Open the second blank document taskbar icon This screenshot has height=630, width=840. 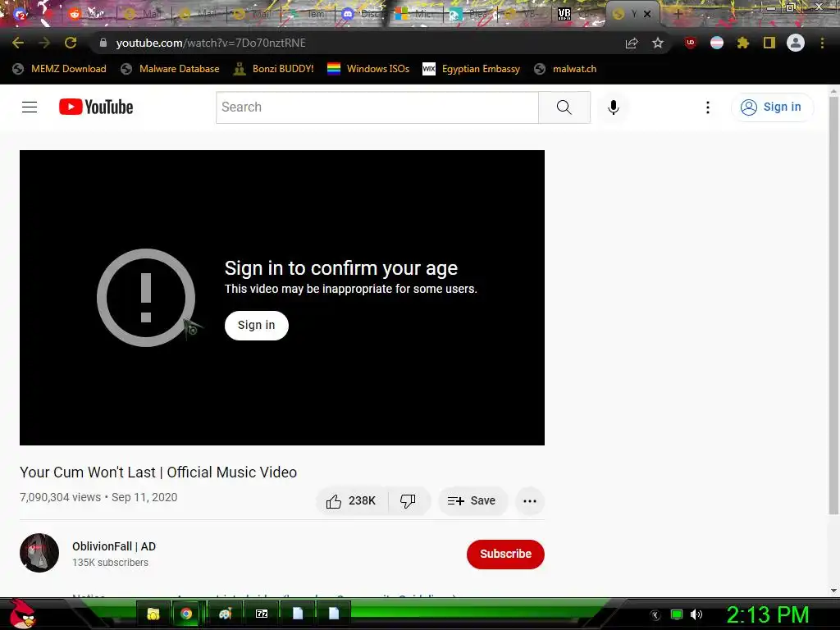coord(334,614)
